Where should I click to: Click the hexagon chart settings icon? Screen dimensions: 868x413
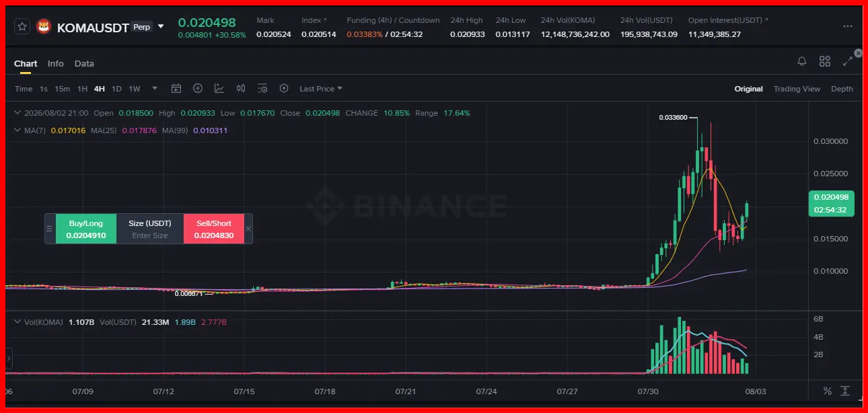[284, 88]
